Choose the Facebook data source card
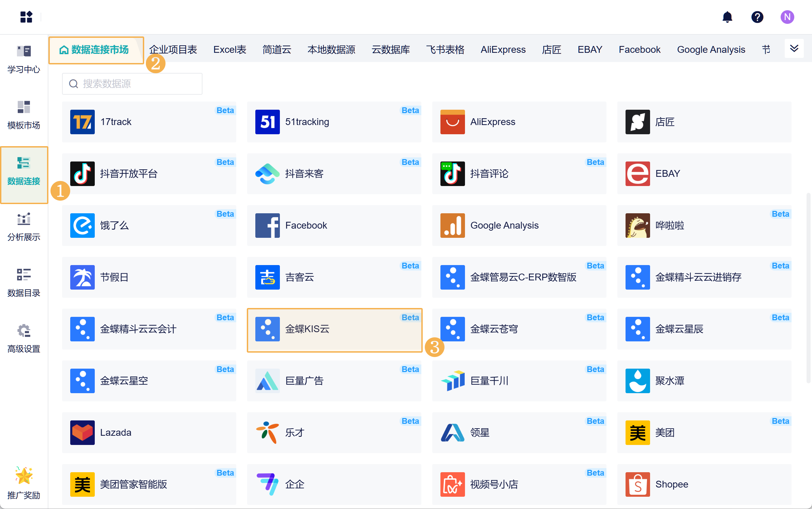Screen dimensions: 812x509 [334, 226]
